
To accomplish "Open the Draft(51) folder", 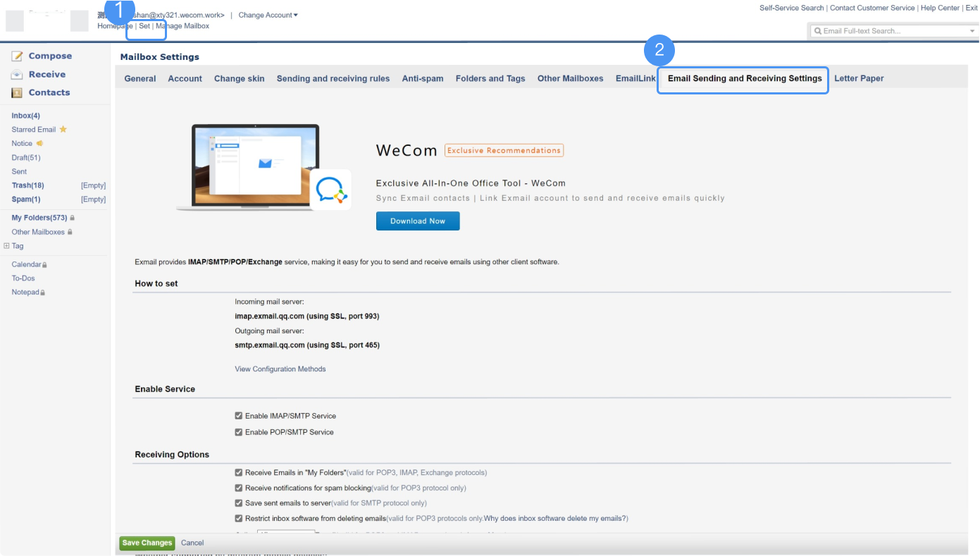I will [x=26, y=158].
